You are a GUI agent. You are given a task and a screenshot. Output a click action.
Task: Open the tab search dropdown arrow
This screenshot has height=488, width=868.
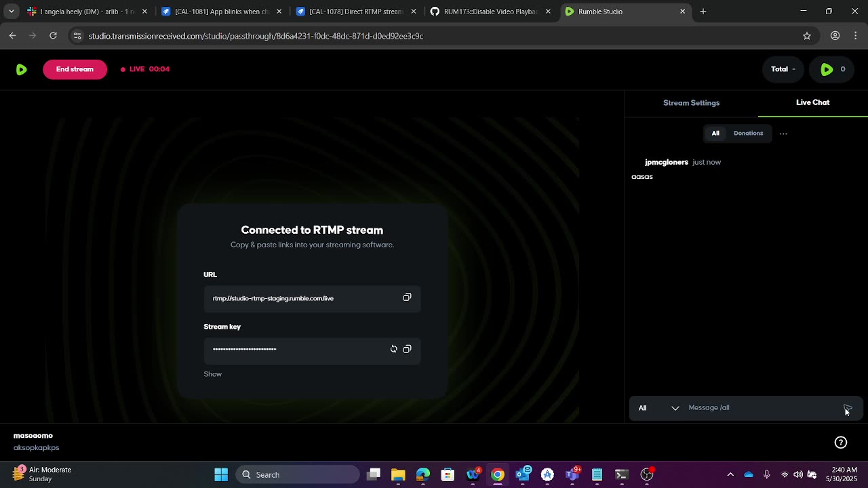[11, 12]
